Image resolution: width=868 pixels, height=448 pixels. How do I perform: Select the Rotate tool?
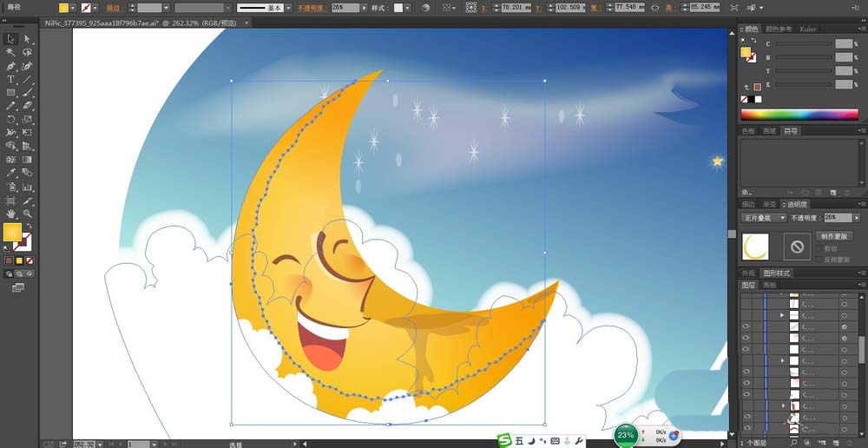(10, 119)
